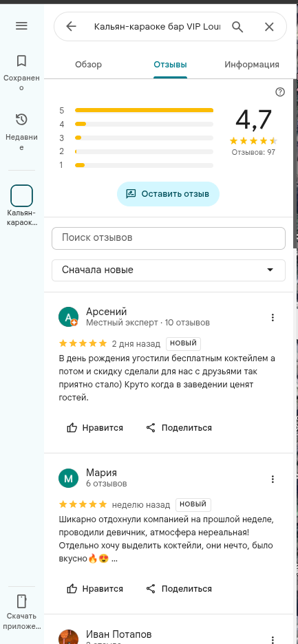Screen dimensions: 298x644
Task: Open Арсений's profile avatar
Action: pos(68,316)
